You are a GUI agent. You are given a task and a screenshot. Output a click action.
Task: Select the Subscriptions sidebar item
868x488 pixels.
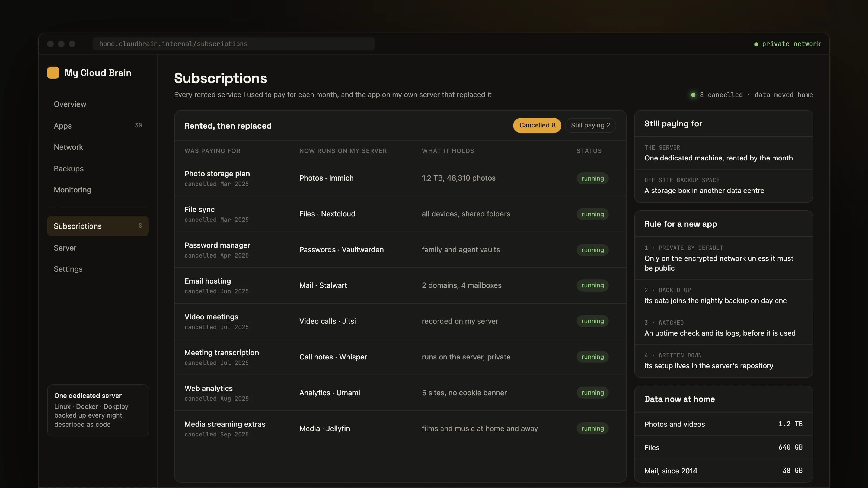pos(98,226)
